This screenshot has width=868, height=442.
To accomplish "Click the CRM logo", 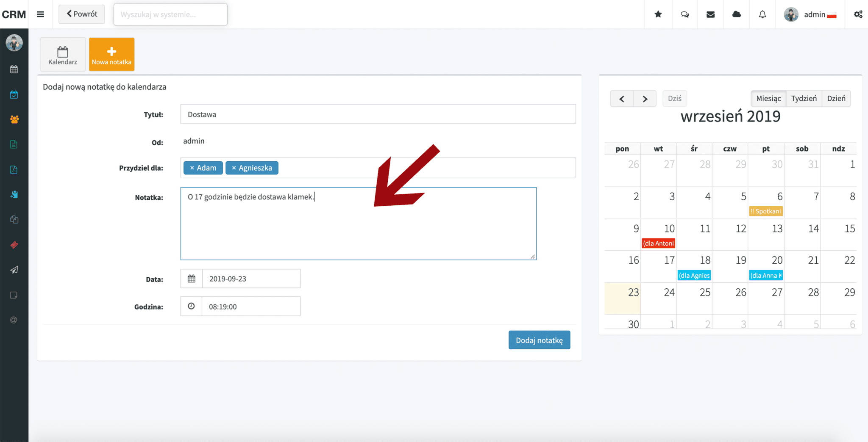I will pos(14,14).
